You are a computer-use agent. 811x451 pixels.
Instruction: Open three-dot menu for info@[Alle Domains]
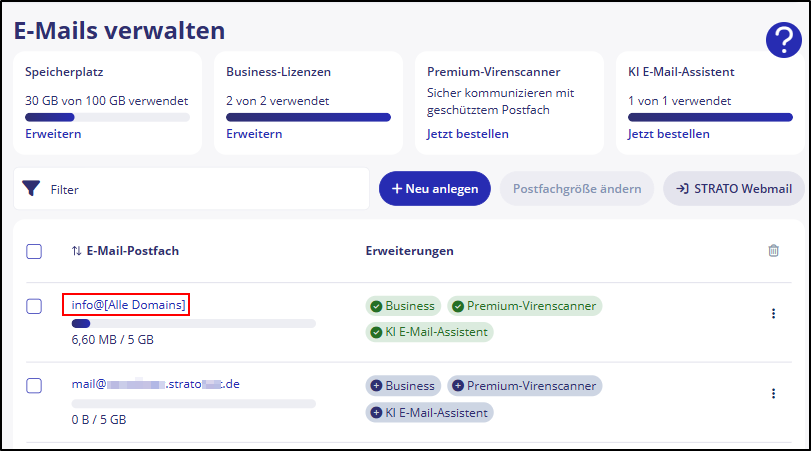tap(773, 313)
